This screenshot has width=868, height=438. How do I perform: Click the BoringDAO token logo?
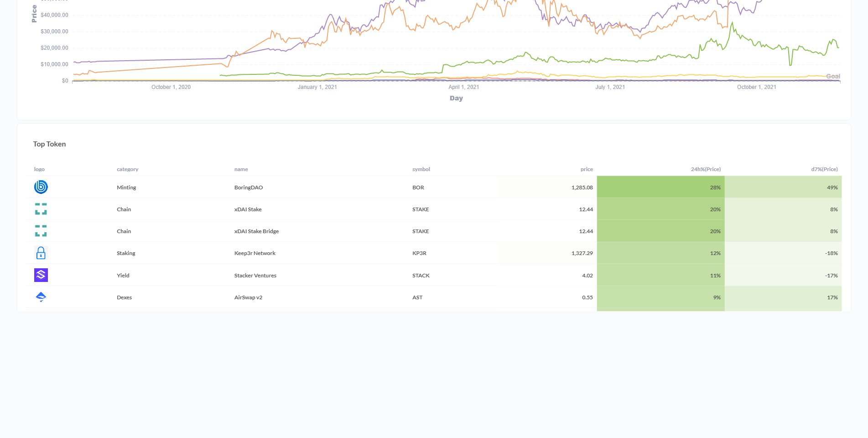(x=41, y=187)
